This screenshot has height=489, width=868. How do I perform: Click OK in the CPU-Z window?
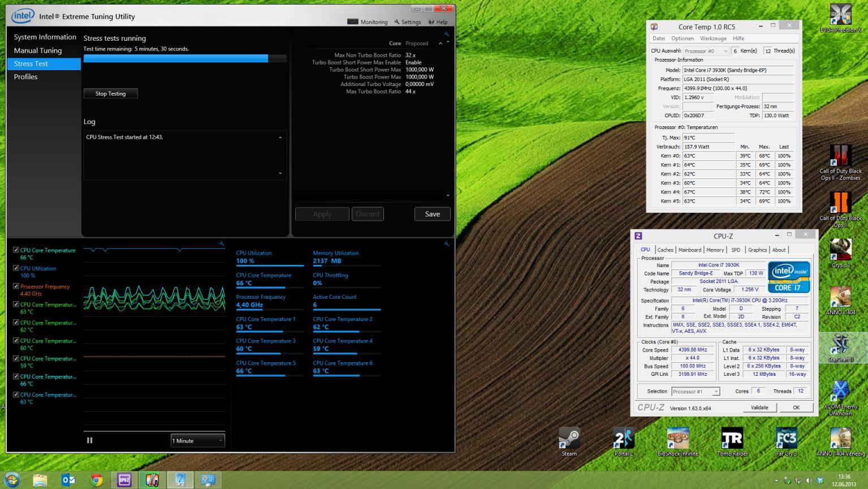click(x=796, y=407)
